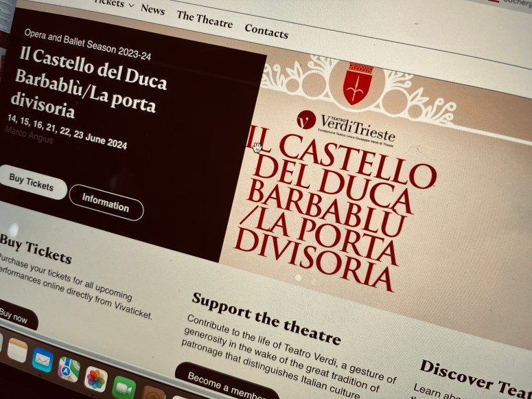Click the red Trieste coat of arms emblem
This screenshot has width=532, height=399.
pyautogui.click(x=358, y=83)
